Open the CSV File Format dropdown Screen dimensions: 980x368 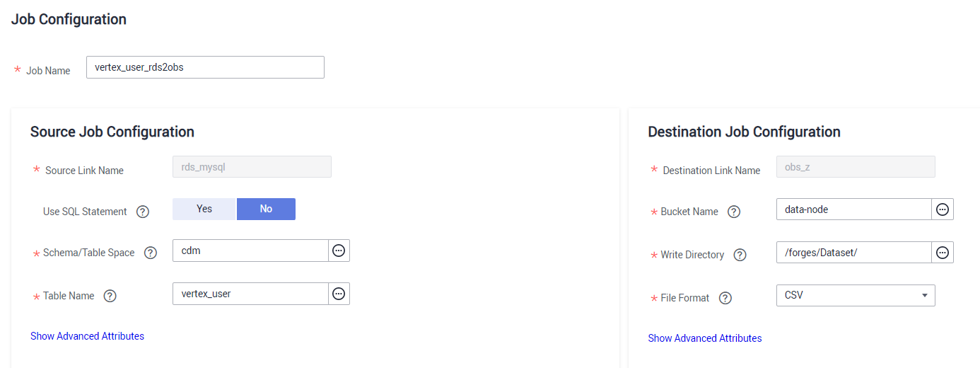click(856, 295)
